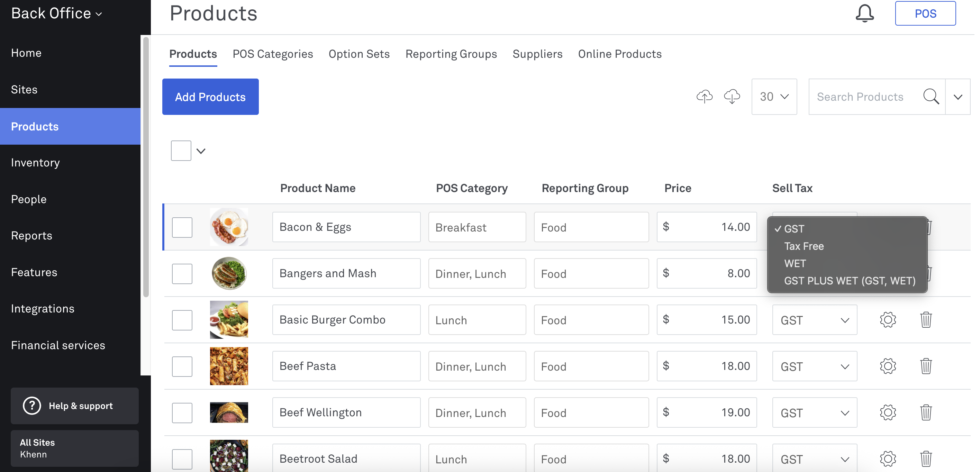Open settings gear for Beetroot Salad
The width and height of the screenshot is (980, 472).
point(888,459)
